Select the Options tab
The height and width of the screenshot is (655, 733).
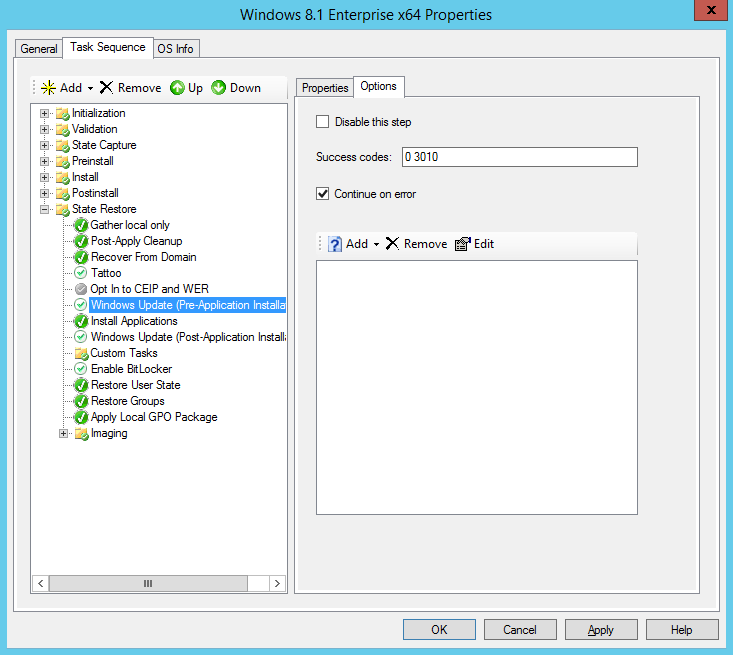click(379, 86)
